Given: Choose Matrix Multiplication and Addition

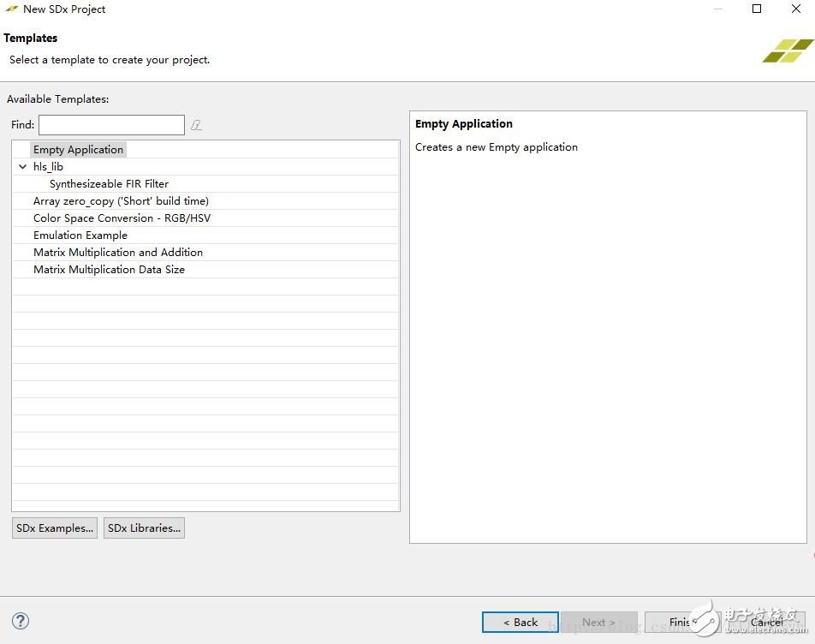Looking at the screenshot, I should click(118, 253).
